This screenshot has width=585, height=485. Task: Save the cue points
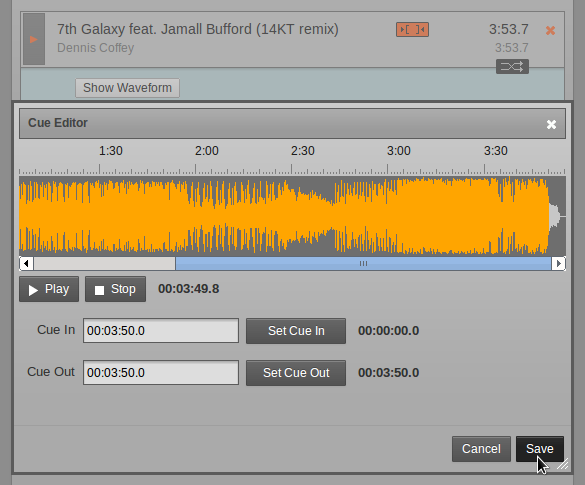[539, 449]
